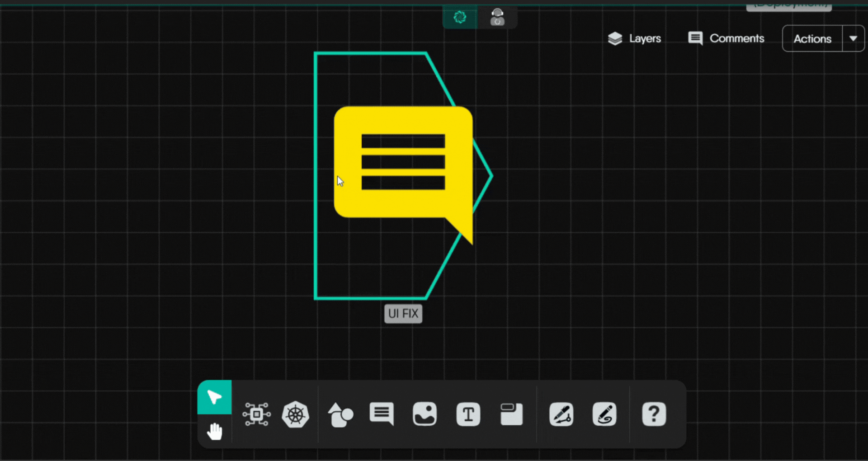Select the Text tool
This screenshot has height=461, width=868.
click(x=468, y=414)
